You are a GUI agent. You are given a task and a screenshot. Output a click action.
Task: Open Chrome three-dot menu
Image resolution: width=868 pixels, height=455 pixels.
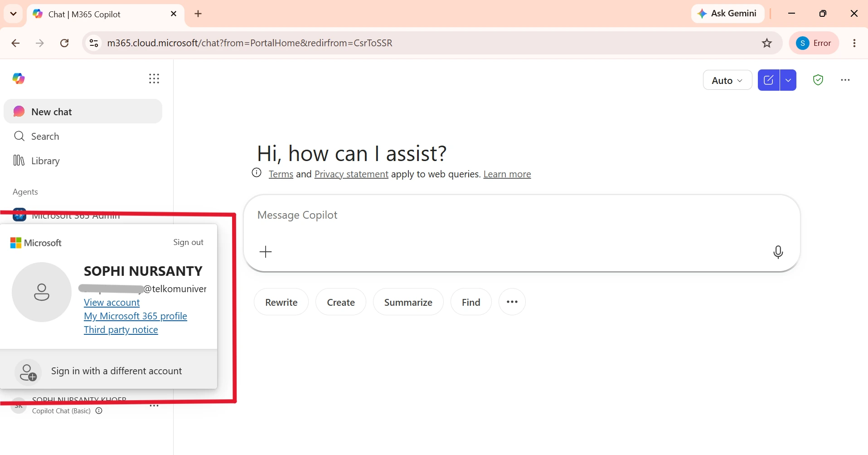pos(854,43)
